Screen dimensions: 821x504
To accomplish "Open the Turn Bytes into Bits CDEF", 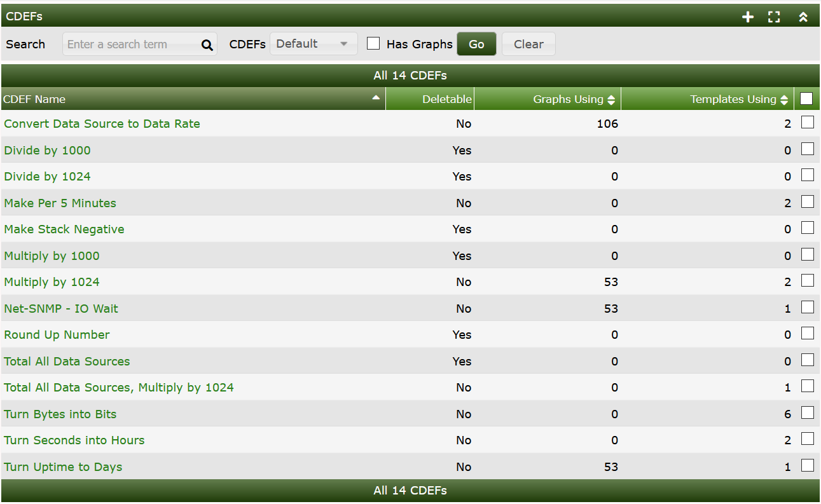I will tap(60, 414).
